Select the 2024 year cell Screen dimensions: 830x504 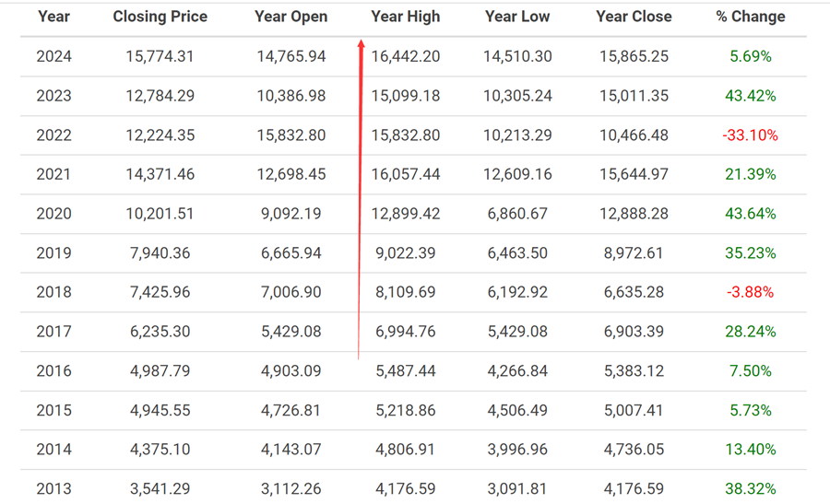53,56
